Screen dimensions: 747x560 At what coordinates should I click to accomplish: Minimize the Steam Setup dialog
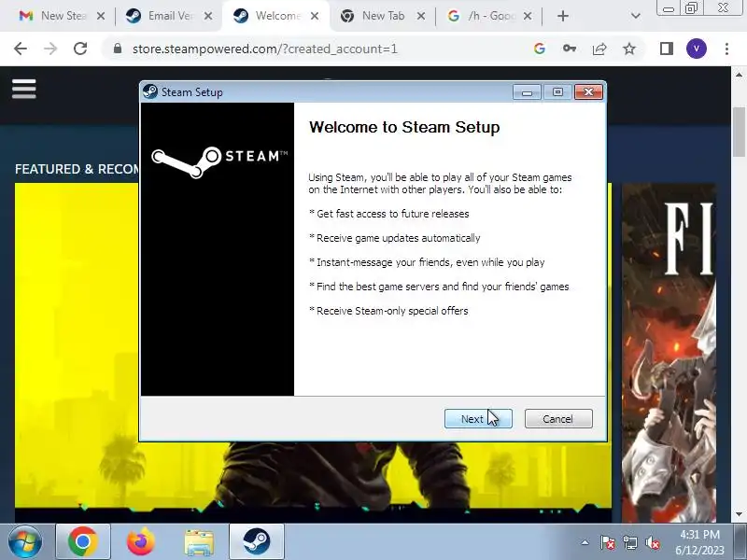527,91
